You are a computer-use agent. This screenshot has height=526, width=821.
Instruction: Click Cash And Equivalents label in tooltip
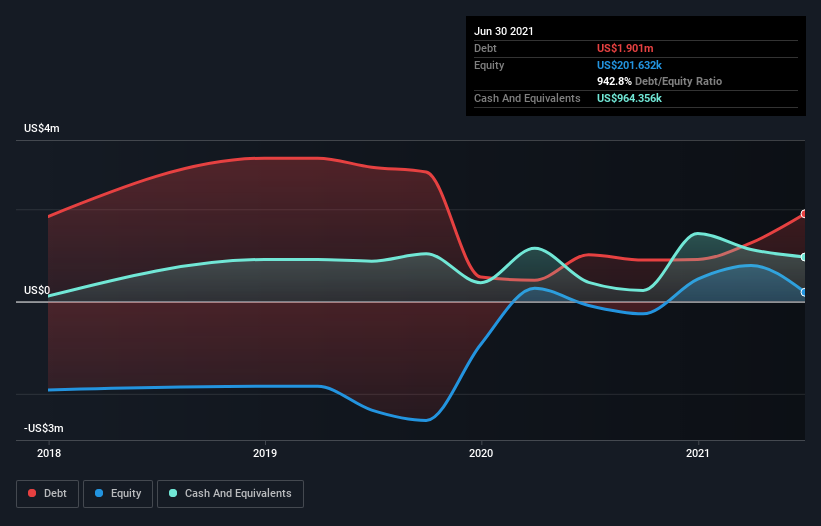pyautogui.click(x=527, y=98)
